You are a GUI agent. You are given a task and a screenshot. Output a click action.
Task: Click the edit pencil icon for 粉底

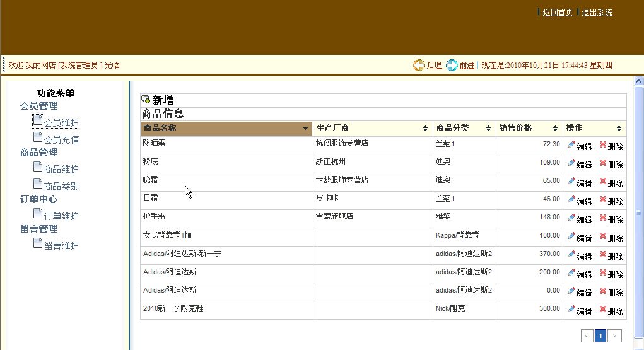571,163
